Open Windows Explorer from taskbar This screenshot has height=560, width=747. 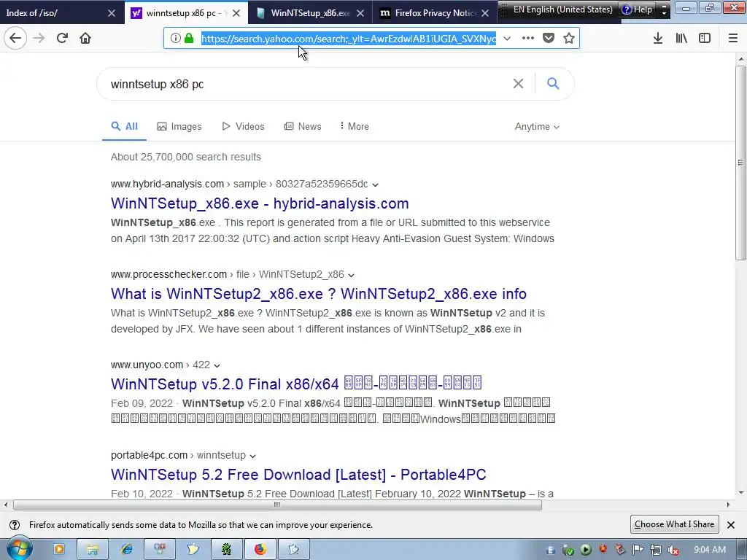click(93, 549)
